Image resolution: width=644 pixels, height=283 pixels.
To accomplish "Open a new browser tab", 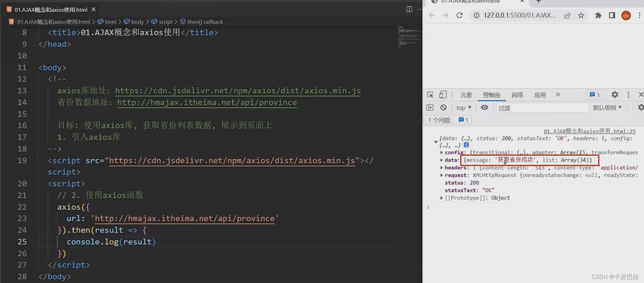I will (538, 1).
